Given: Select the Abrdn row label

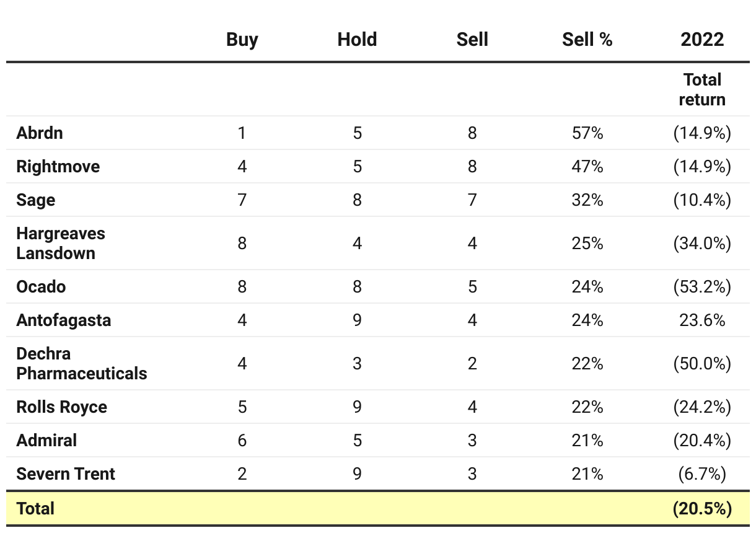Looking at the screenshot, I should (40, 133).
